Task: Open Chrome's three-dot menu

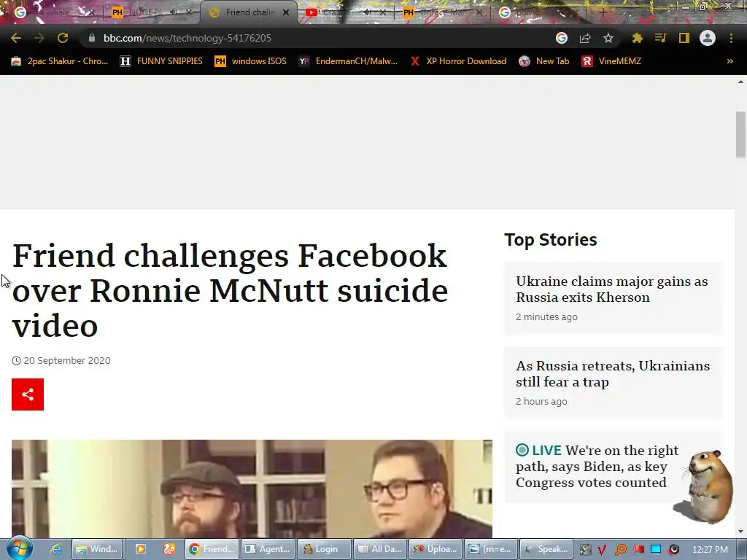Action: [731, 38]
